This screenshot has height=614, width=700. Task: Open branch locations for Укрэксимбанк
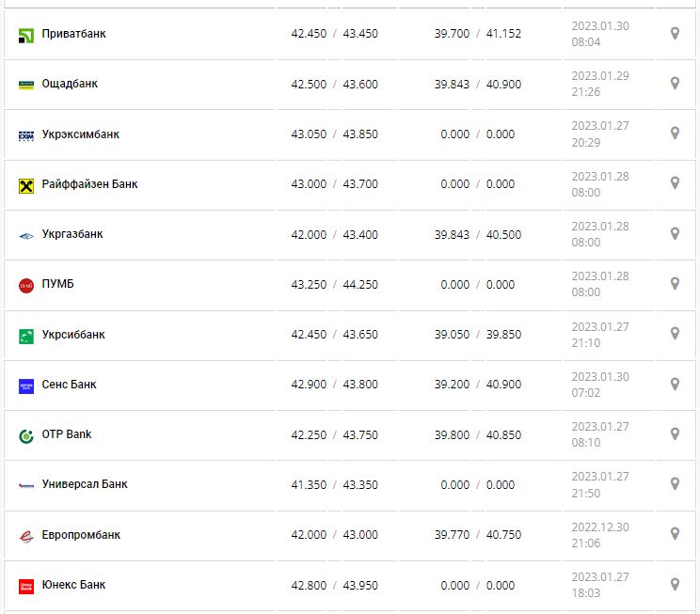pos(675,134)
